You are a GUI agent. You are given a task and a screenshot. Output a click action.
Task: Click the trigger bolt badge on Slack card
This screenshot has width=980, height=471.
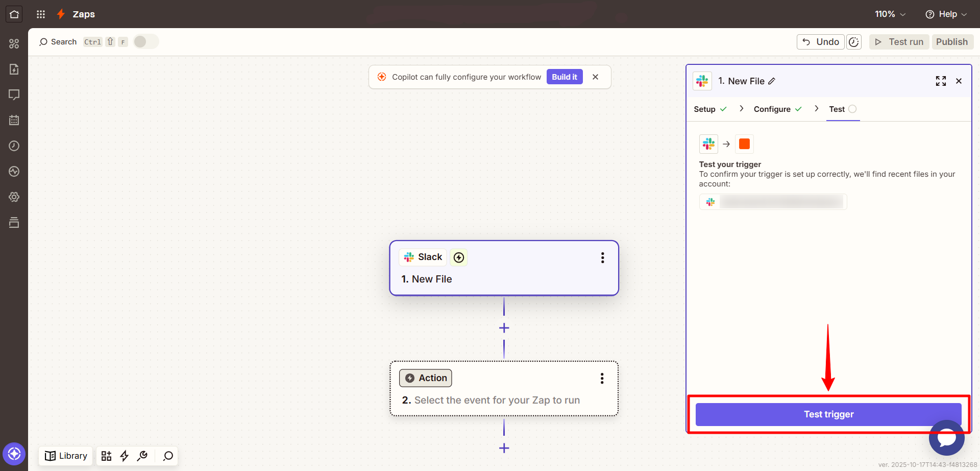pyautogui.click(x=459, y=257)
